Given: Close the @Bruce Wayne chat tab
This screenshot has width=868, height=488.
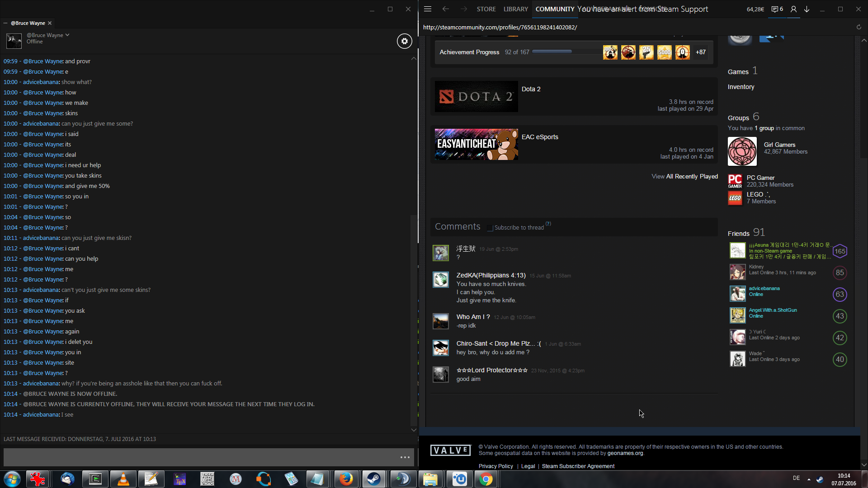Looking at the screenshot, I should point(50,23).
